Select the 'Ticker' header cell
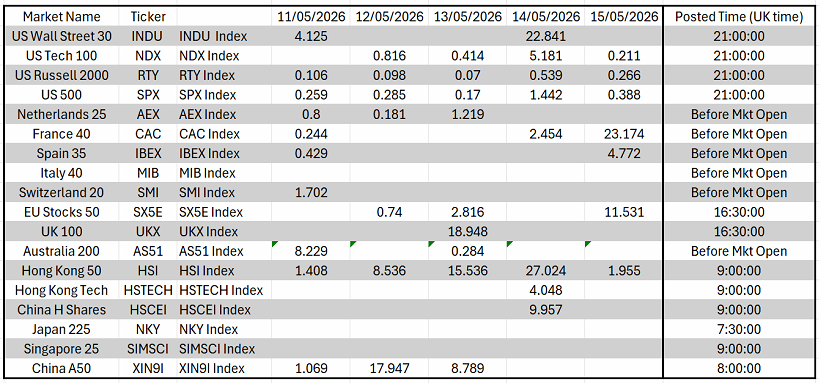The height and width of the screenshot is (383, 819). 148,17
